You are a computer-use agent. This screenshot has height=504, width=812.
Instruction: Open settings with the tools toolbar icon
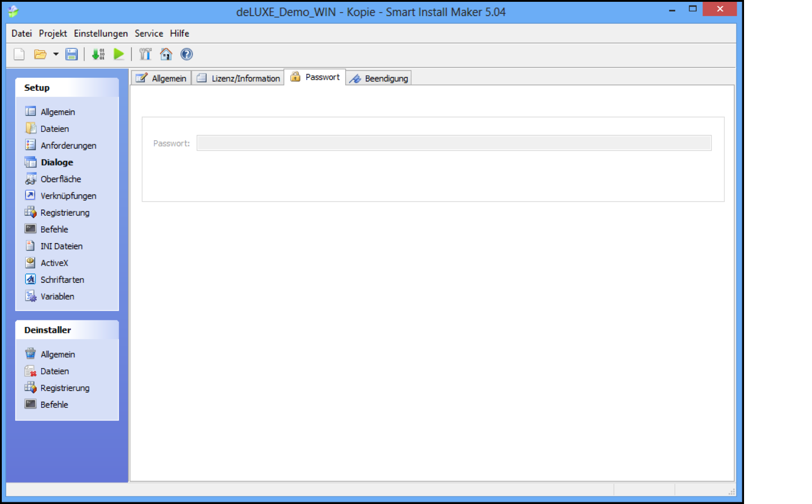click(145, 55)
